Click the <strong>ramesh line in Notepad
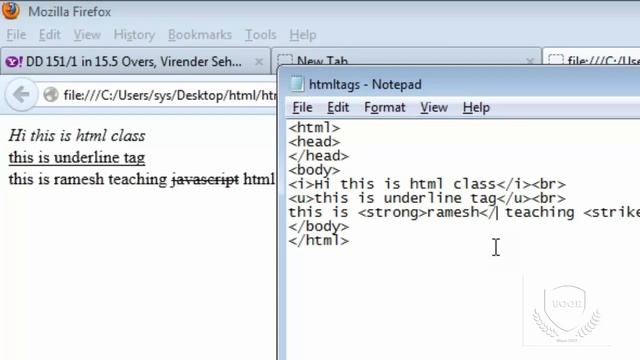Viewport: 640px width, 360px height. pos(464,212)
